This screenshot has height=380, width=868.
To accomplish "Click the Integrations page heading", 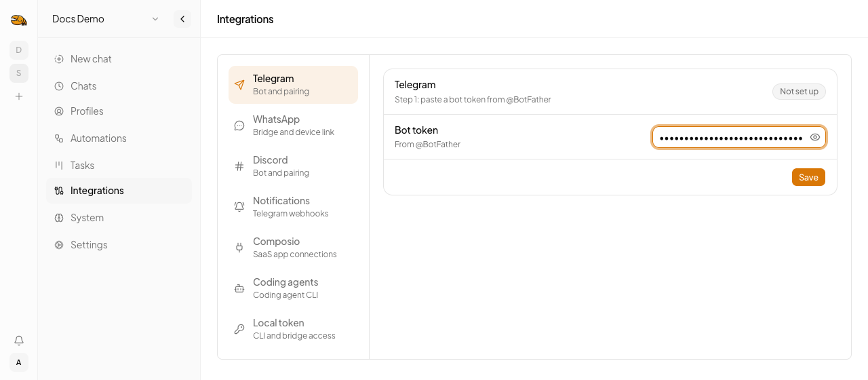I will (245, 19).
